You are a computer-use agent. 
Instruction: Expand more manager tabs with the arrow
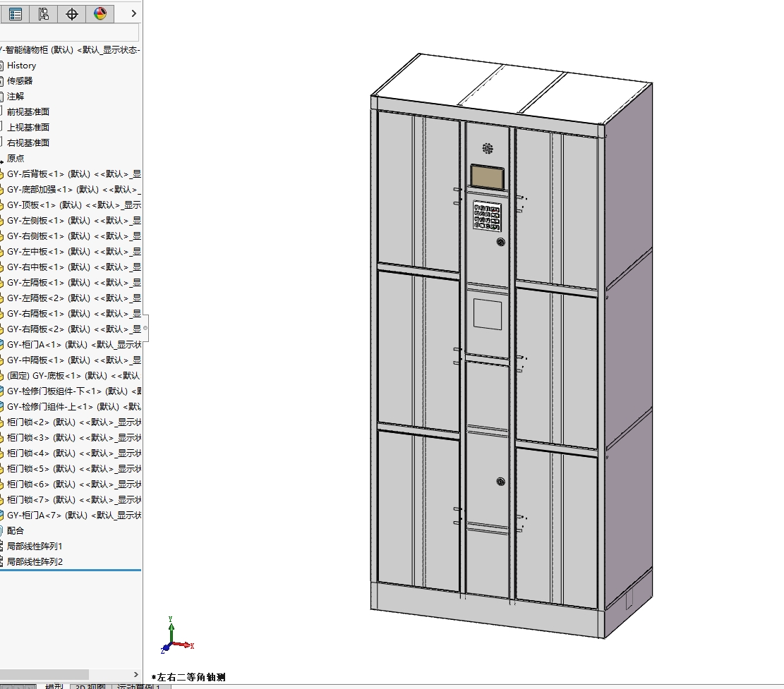click(133, 13)
